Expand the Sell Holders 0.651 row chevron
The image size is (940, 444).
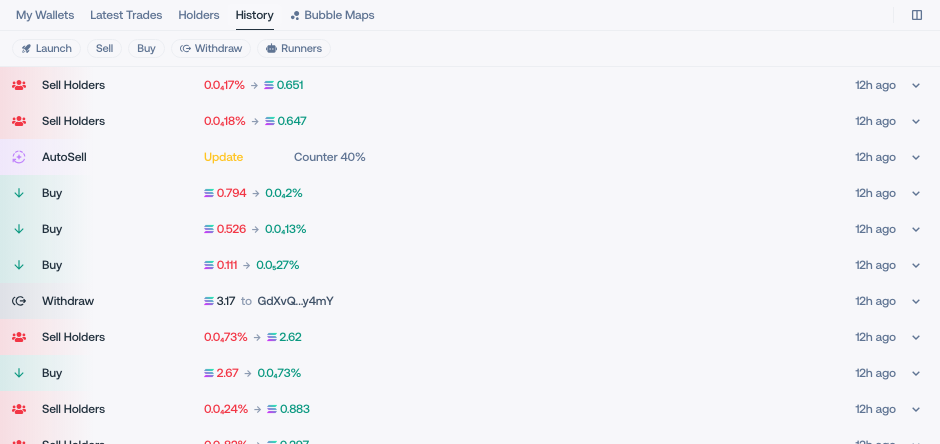(x=916, y=85)
